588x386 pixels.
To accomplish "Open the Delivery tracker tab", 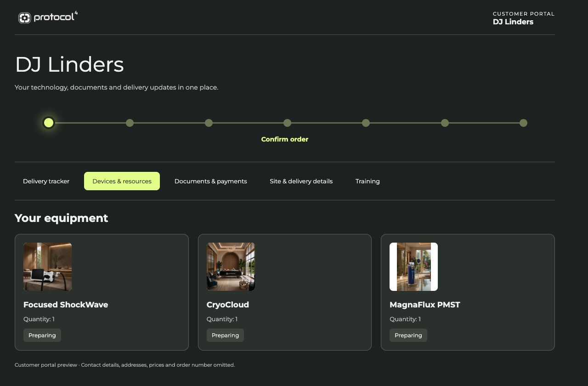I will (46, 181).
